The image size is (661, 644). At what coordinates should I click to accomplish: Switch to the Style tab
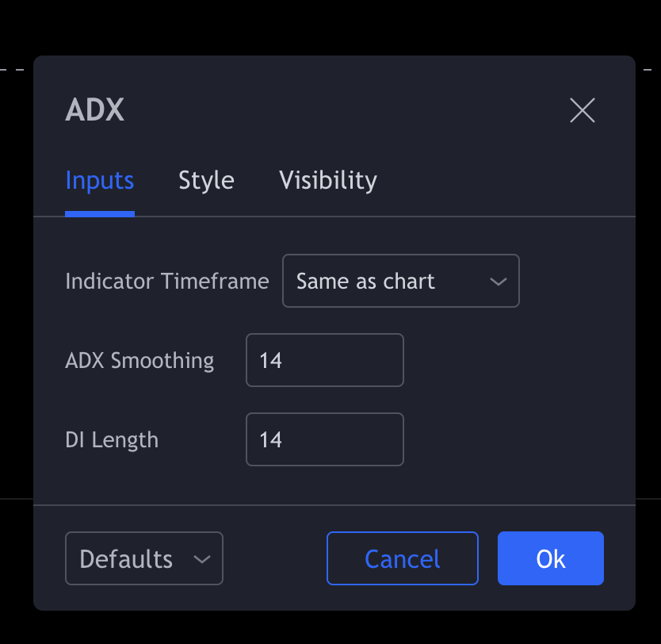(206, 181)
